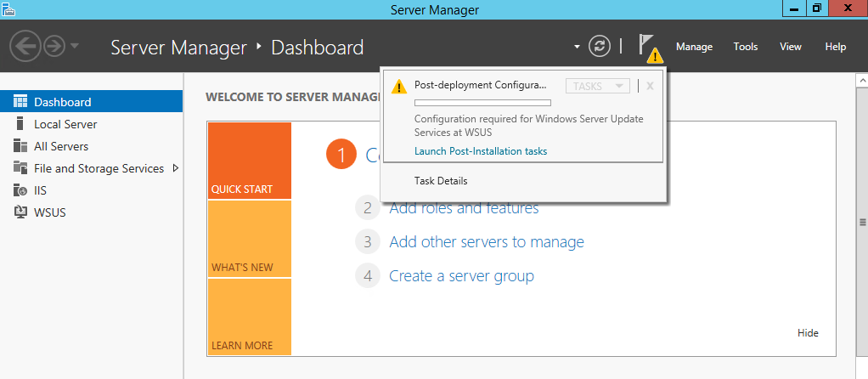
Task: Click Create a server group link
Action: click(462, 276)
